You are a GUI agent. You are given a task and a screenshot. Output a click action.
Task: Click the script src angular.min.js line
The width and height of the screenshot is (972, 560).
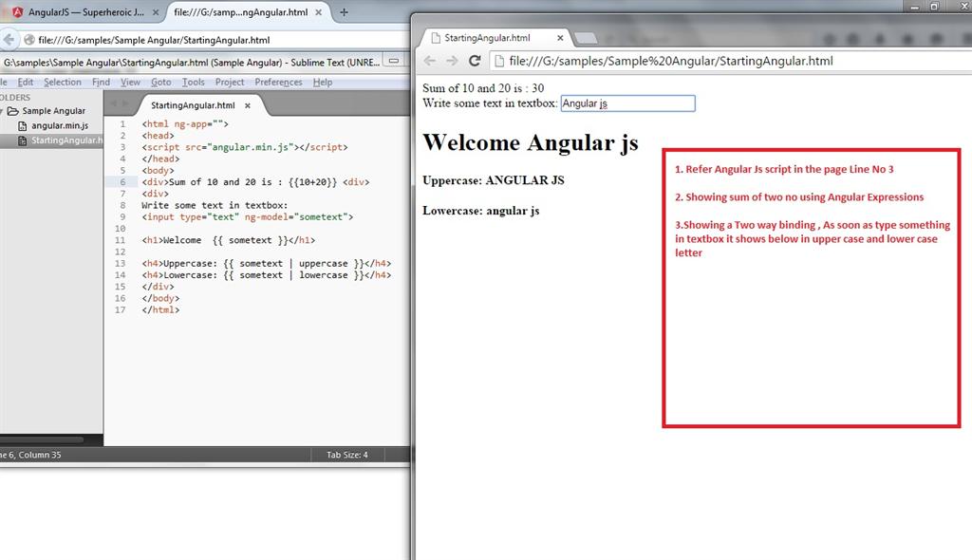pyautogui.click(x=244, y=147)
